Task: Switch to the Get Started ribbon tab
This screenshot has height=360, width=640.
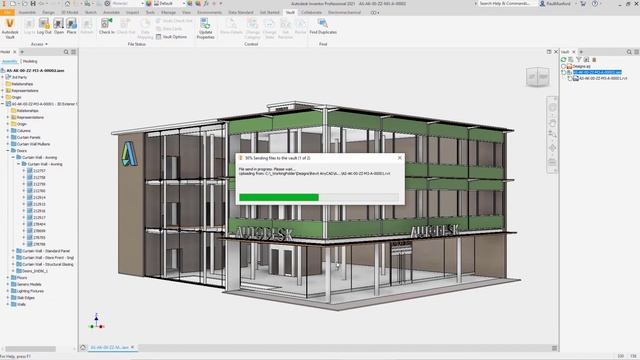Action: 269,12
